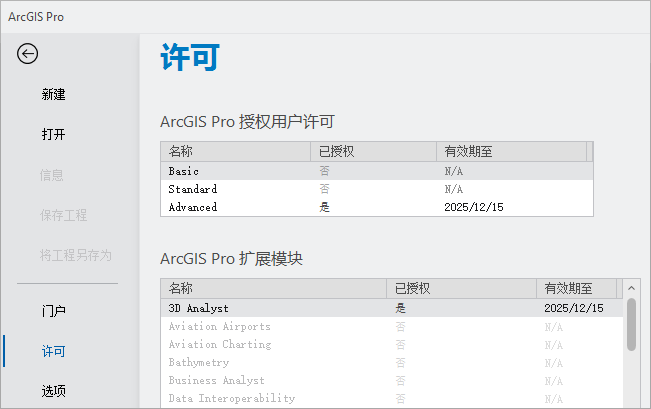
Task: Select the 3D Analyst extension row
Action: [x=392, y=308]
